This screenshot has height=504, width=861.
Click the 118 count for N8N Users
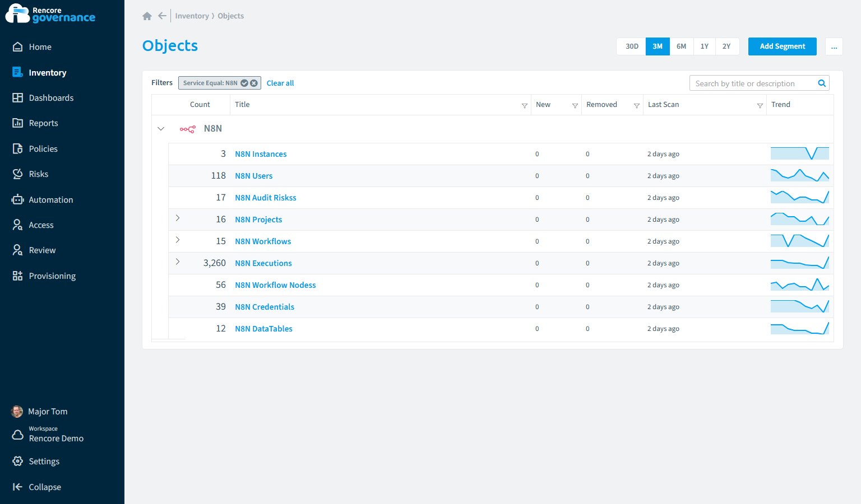pos(219,176)
